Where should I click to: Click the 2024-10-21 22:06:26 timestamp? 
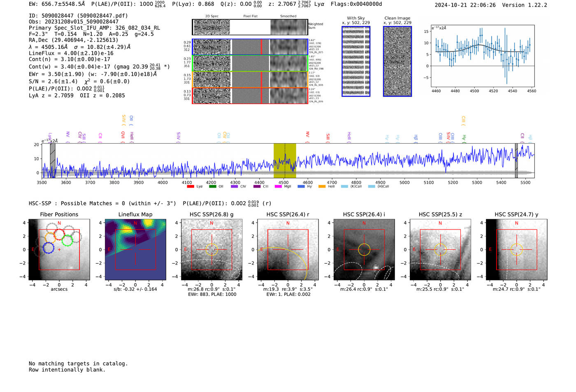465,5
